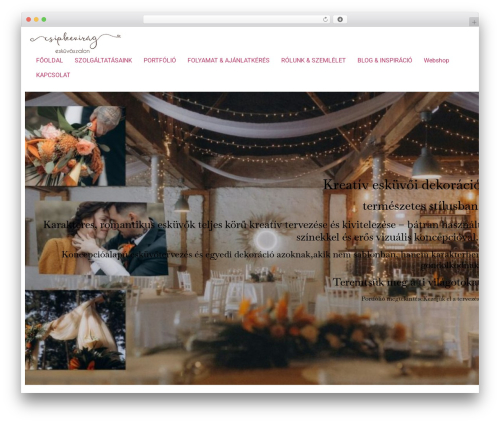Click the yellow minimize window dot
The height and width of the screenshot is (423, 500).
pos(36,20)
